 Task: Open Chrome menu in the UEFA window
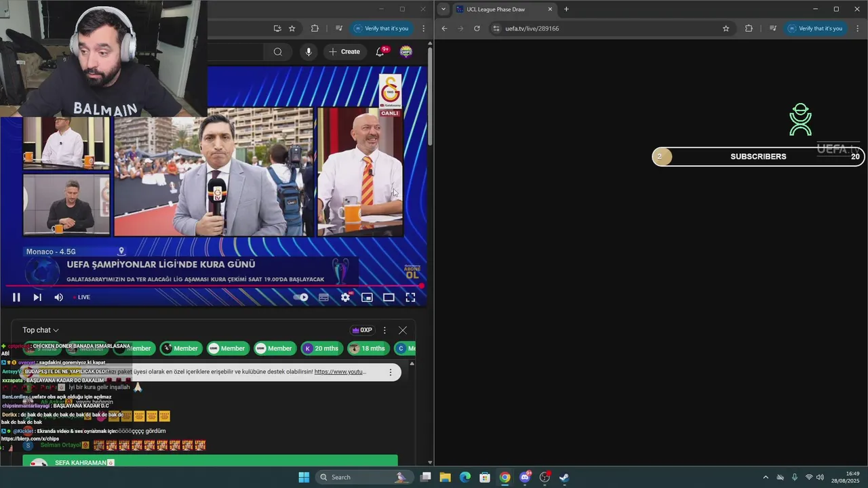click(x=858, y=28)
